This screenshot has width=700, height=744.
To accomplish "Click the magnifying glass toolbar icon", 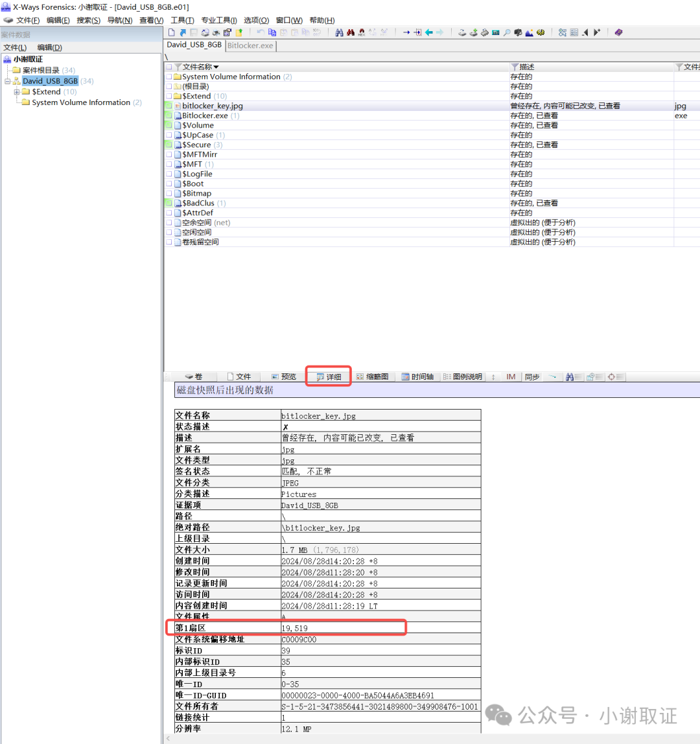I will pos(507,32).
